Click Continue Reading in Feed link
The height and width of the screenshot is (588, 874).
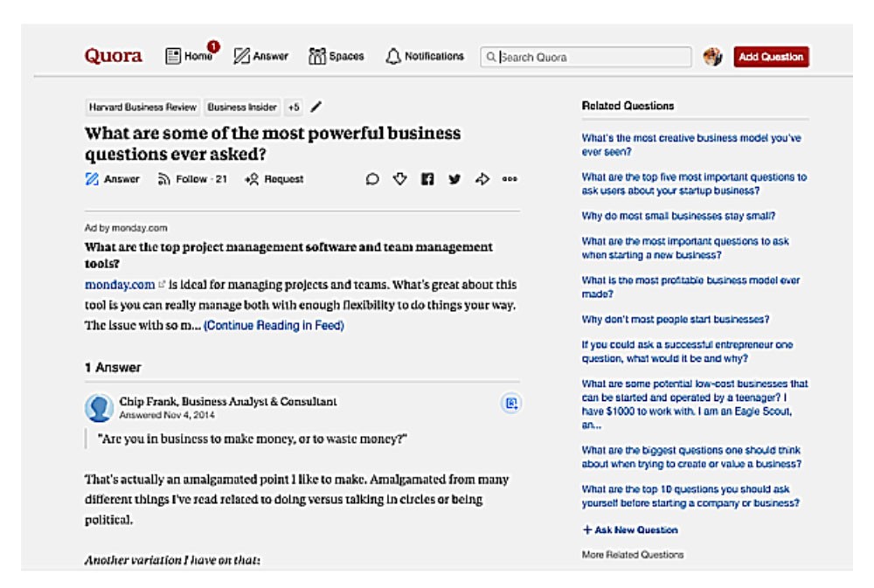click(x=274, y=325)
